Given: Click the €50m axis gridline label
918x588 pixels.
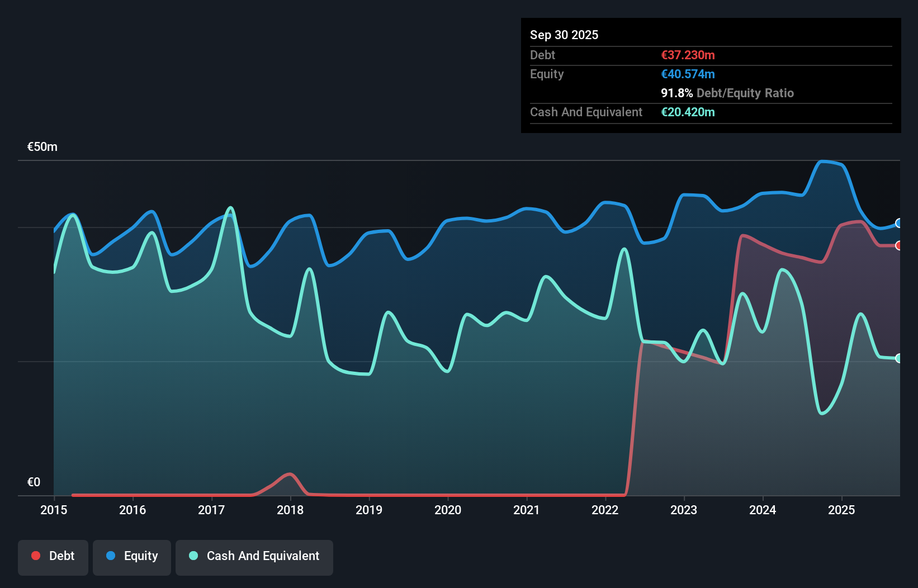Looking at the screenshot, I should point(41,146).
